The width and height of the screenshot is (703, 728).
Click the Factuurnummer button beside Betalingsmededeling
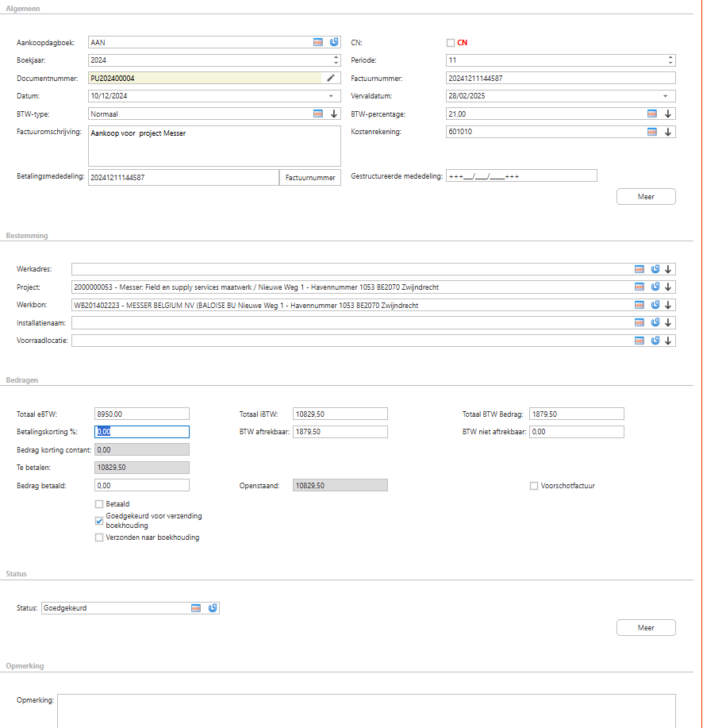pyautogui.click(x=310, y=177)
